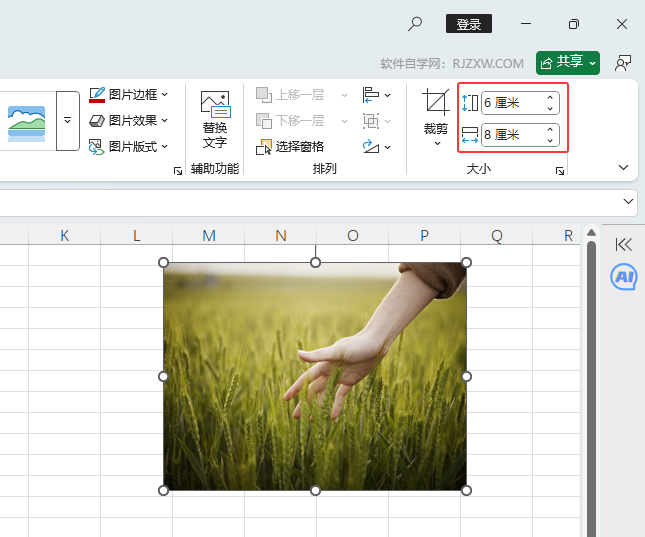Open the Size (大小) dialog launcher

point(559,170)
